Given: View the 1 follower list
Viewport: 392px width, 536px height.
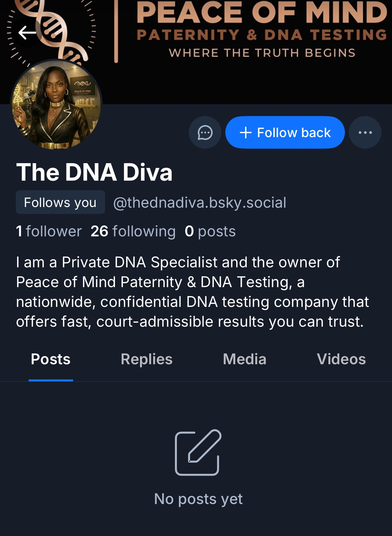Looking at the screenshot, I should pyautogui.click(x=49, y=231).
